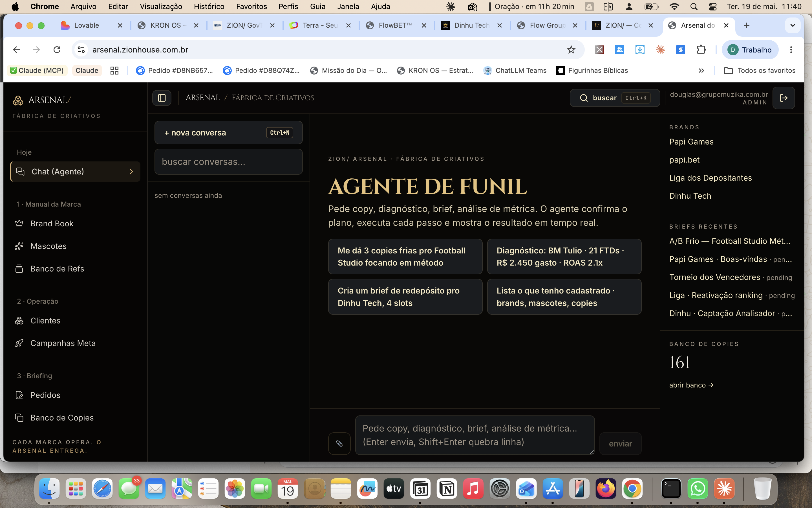The image size is (812, 508).
Task: Open the A/B Frio Football Studio brief
Action: click(x=730, y=241)
